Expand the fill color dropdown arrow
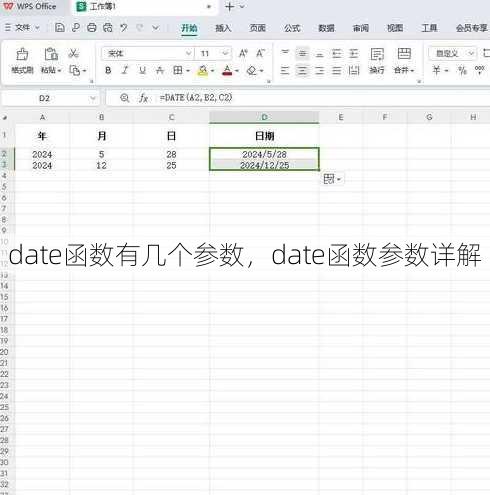The width and height of the screenshot is (490, 495). click(212, 71)
